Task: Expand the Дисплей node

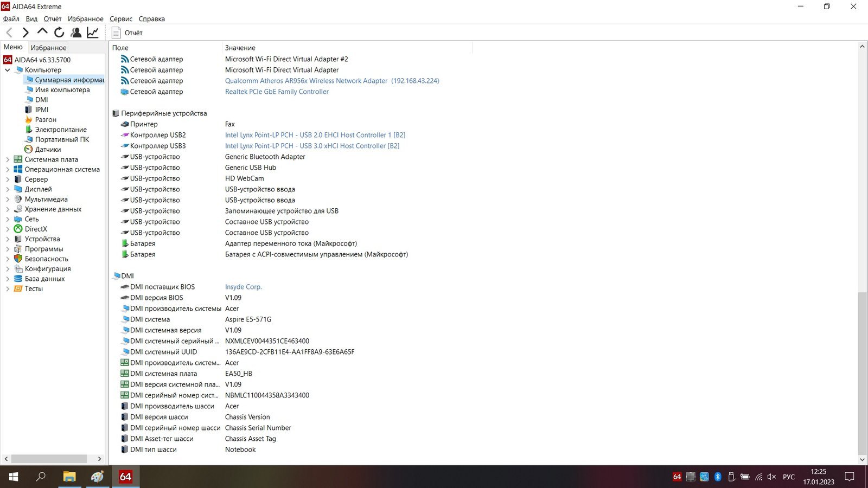Action: click(x=8, y=189)
